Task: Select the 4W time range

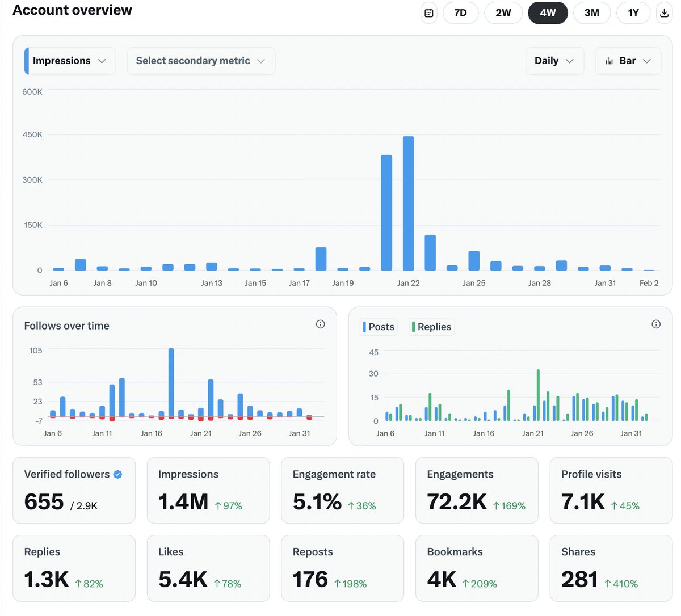Action: click(x=548, y=13)
